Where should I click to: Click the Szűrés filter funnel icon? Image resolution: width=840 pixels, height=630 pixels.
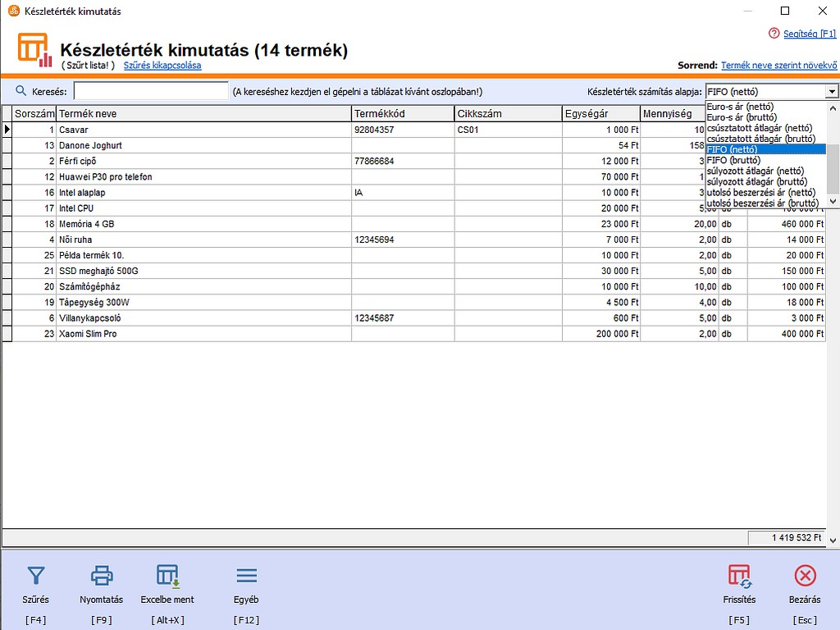tap(36, 575)
